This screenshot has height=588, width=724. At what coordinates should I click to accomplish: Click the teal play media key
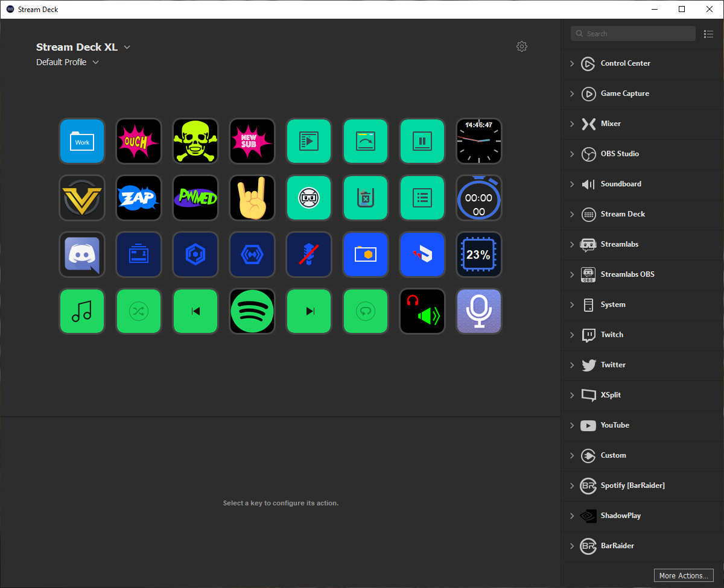(309, 141)
